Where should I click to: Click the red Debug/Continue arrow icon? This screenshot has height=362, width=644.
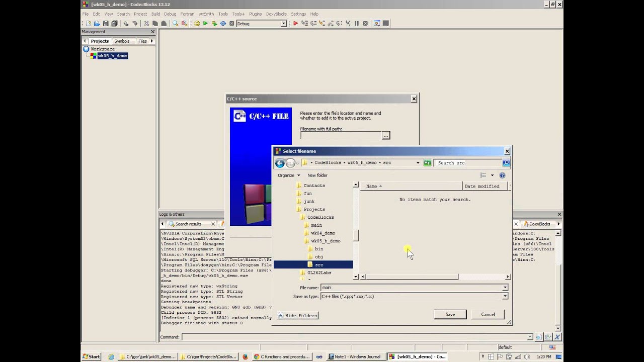(x=295, y=23)
